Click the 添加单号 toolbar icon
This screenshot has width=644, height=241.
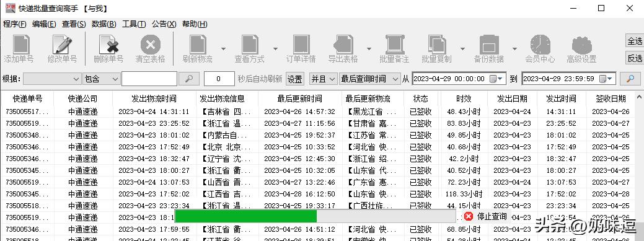[x=21, y=45]
